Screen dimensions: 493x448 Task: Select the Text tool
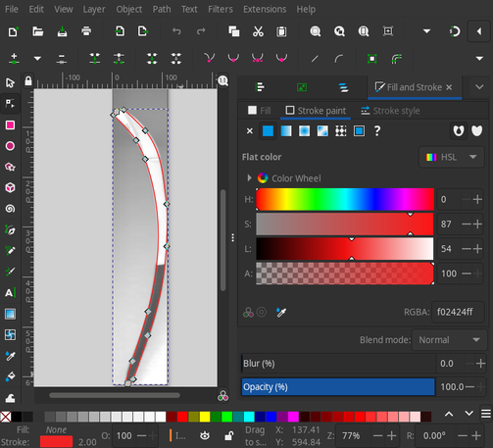[x=10, y=292]
